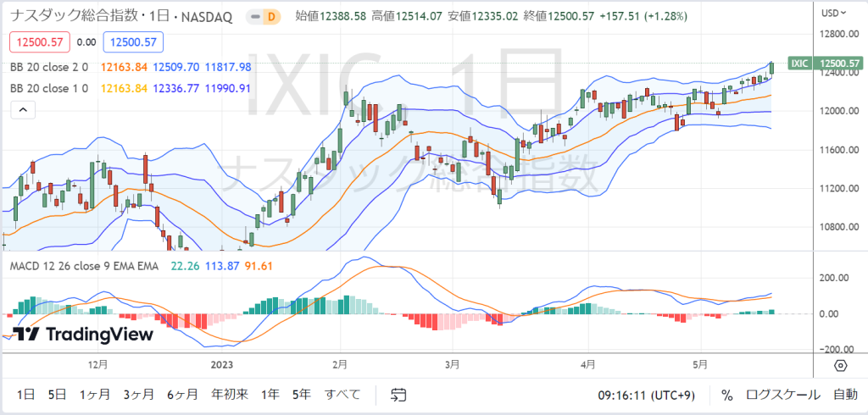
Task: Open the timezone clock 09:16:11 (UTC+9)
Action: point(646,395)
